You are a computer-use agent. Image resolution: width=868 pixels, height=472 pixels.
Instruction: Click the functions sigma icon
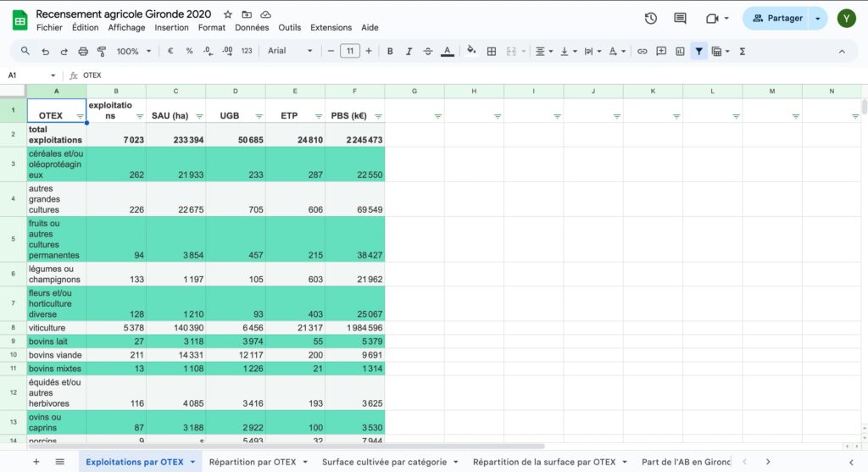coord(743,51)
